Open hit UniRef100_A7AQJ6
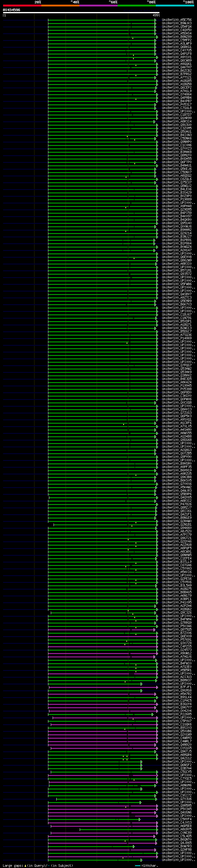Image resolution: width=197 pixels, height=868 pixels. coord(177,656)
